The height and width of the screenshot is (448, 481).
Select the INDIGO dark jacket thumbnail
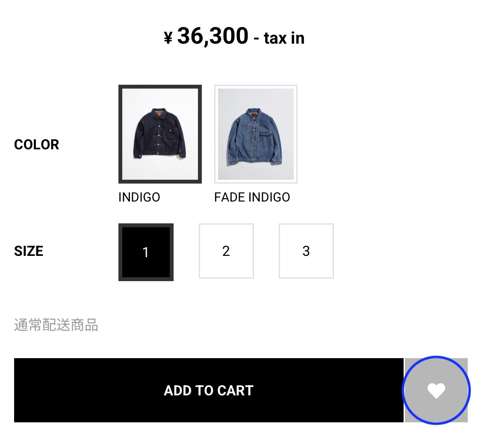coord(160,134)
